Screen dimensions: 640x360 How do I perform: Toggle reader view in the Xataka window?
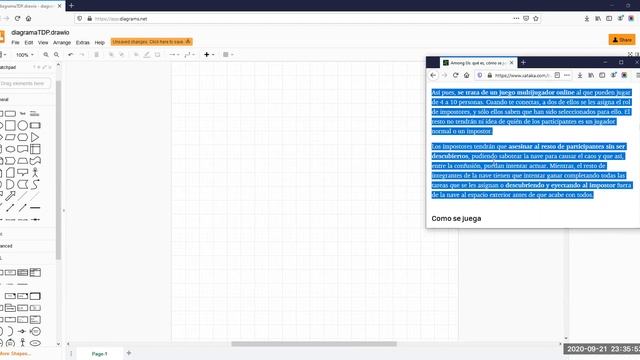[x=557, y=75]
